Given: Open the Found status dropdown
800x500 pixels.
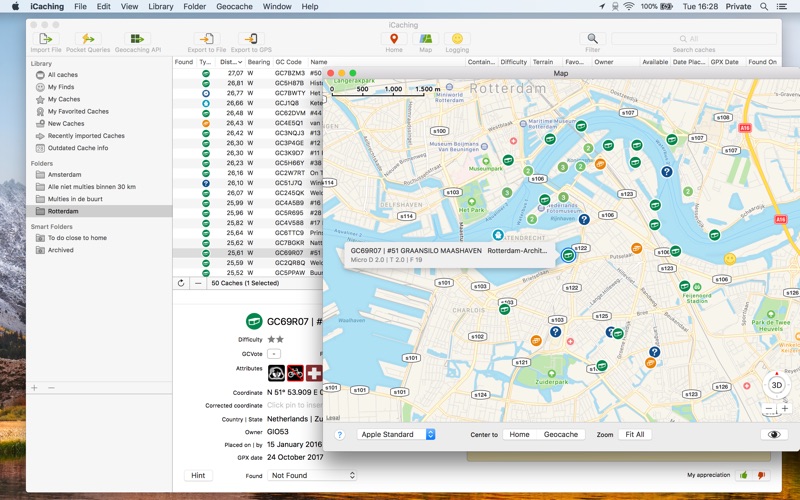Looking at the screenshot, I should 312,476.
